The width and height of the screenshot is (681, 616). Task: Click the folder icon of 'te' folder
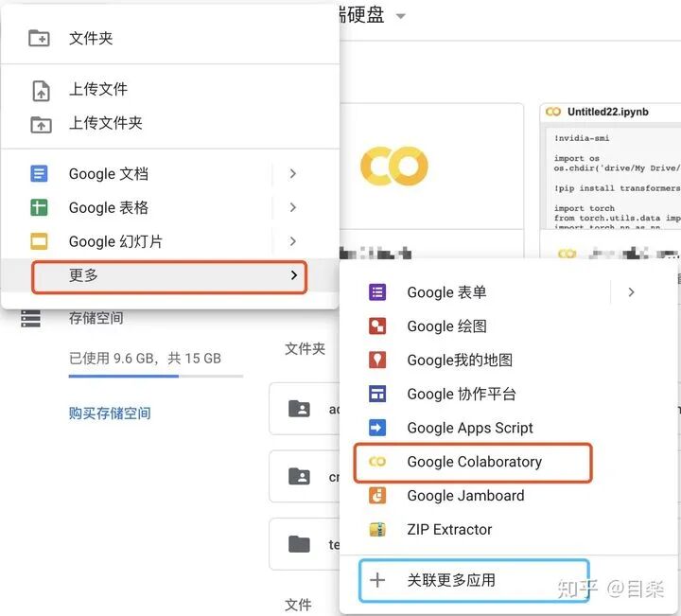point(299,544)
